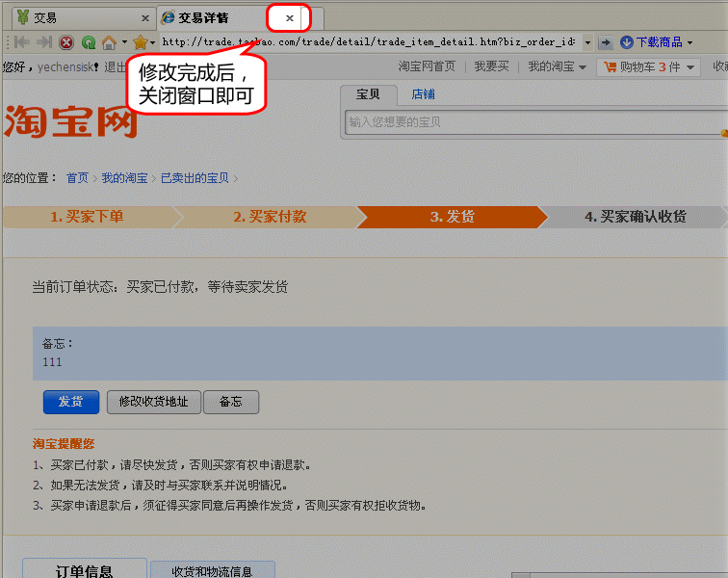The image size is (728, 578).
Task: Click the username yechensisk text
Action: [x=65, y=67]
